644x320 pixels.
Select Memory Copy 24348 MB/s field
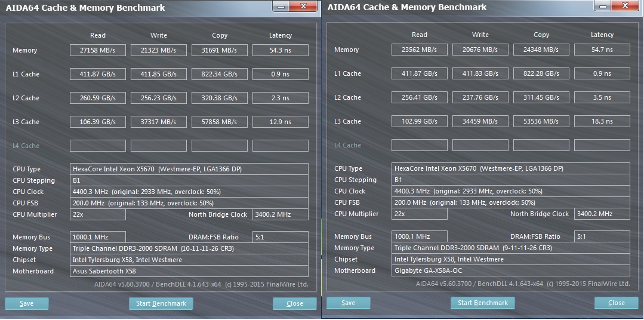[541, 50]
